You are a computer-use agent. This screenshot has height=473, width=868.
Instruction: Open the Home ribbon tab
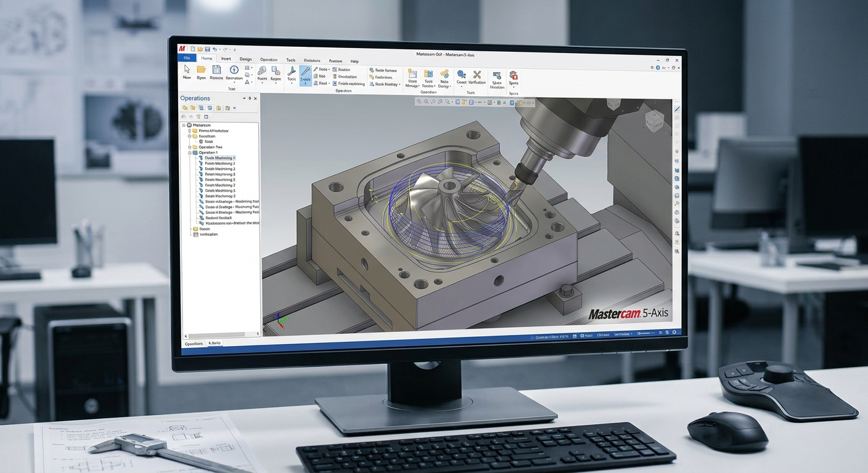click(x=207, y=59)
